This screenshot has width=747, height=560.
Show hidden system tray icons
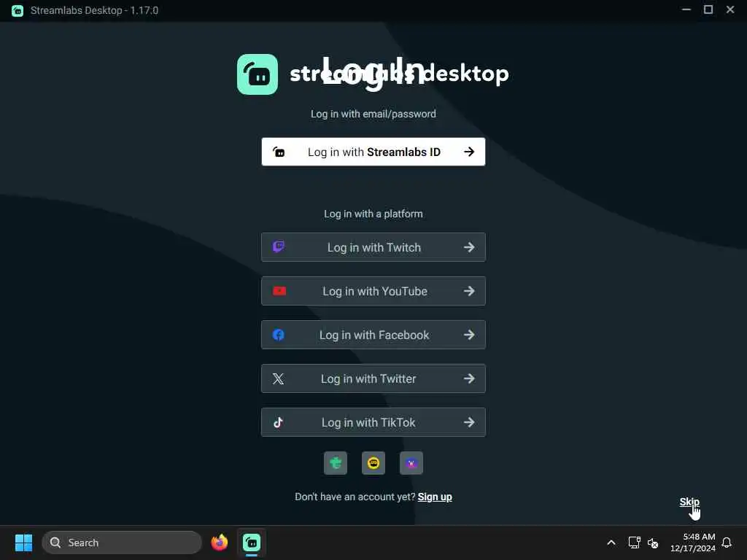pos(611,542)
